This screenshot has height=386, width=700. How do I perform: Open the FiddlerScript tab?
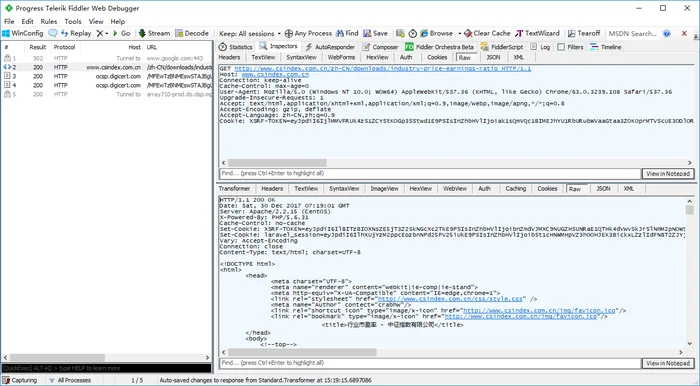coord(502,47)
